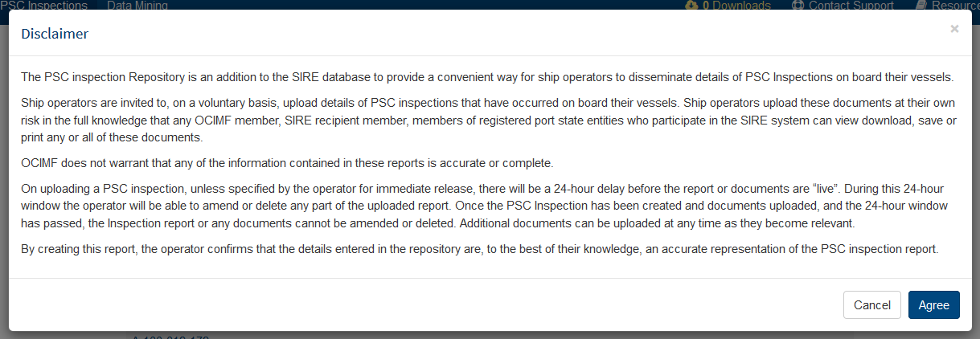Open the PSC Inspections menu item
Image resolution: width=980 pixels, height=339 pixels.
point(43,5)
